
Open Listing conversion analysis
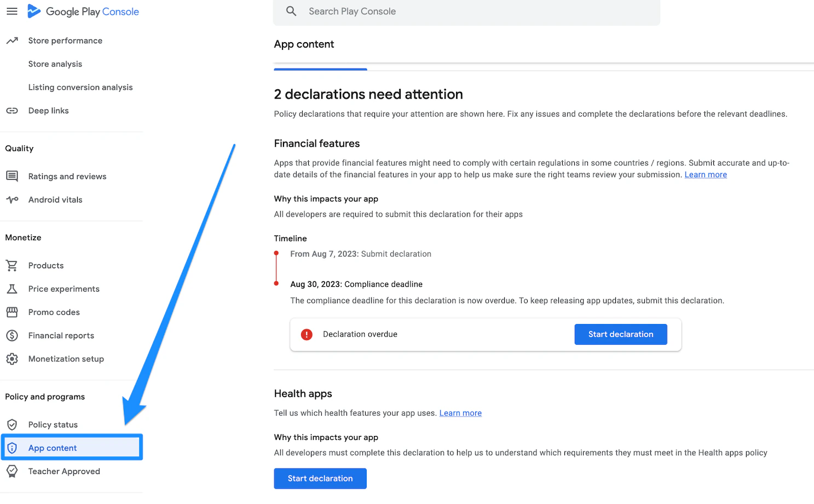[x=80, y=88]
